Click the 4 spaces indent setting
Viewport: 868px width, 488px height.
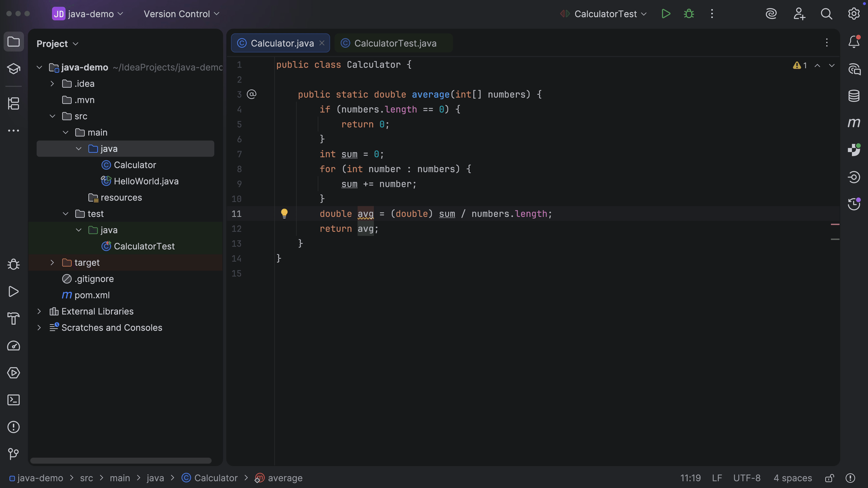[793, 478]
